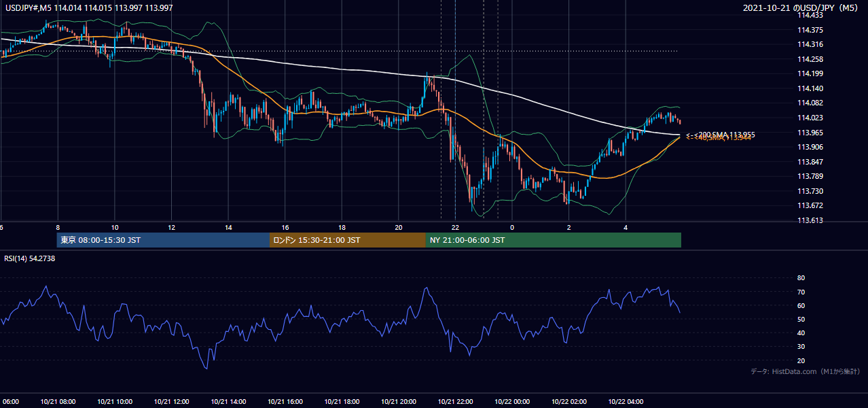Click the 10/22 04:00 bottom time label
The width and height of the screenshot is (868, 408).
[x=626, y=402]
